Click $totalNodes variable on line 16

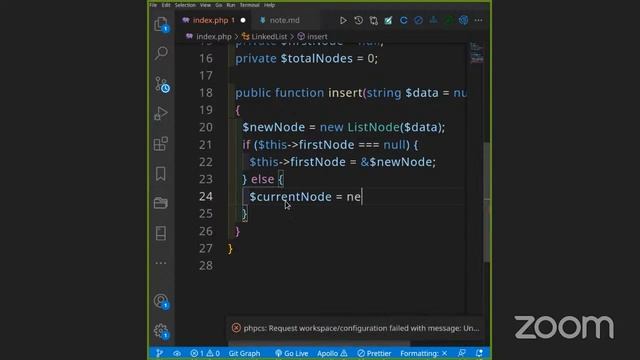point(317,58)
